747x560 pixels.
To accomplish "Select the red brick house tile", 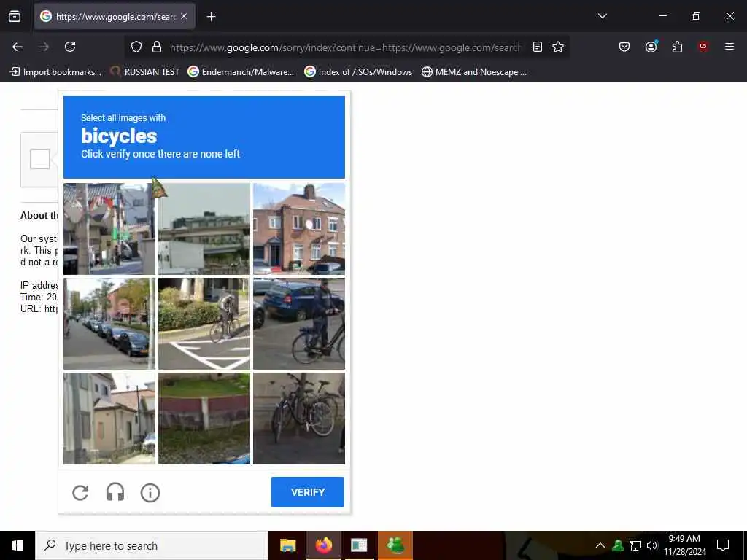I will coord(298,228).
